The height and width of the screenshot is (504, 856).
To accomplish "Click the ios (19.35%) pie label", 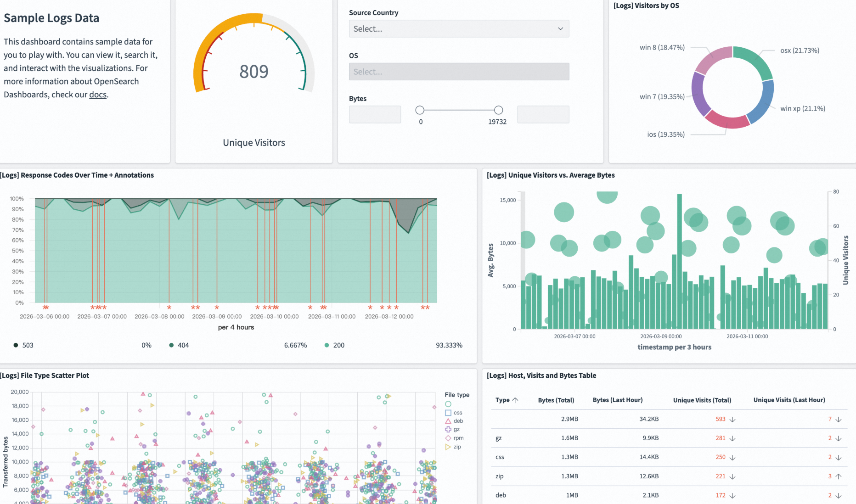I will 666,134.
